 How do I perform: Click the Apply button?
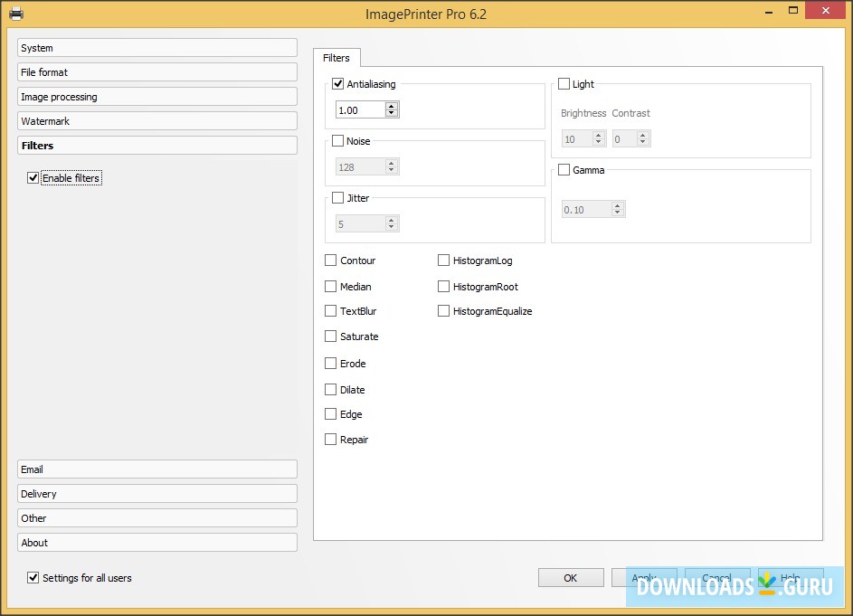[644, 578]
